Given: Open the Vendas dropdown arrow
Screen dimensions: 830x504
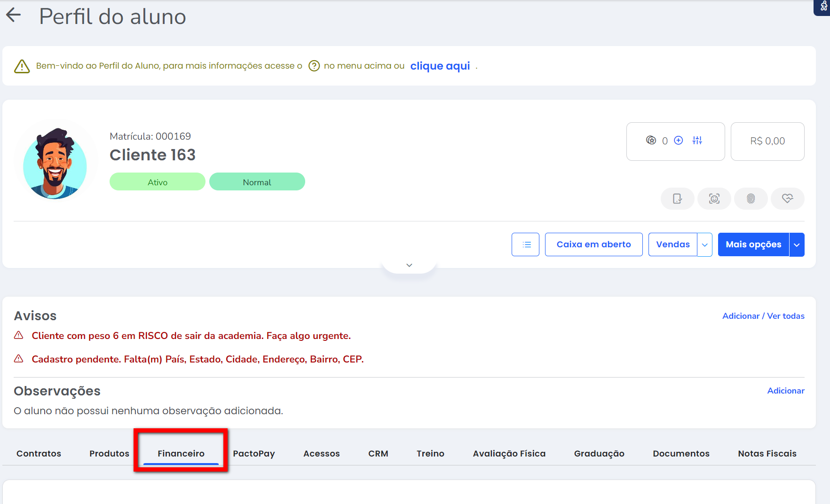Looking at the screenshot, I should point(704,244).
